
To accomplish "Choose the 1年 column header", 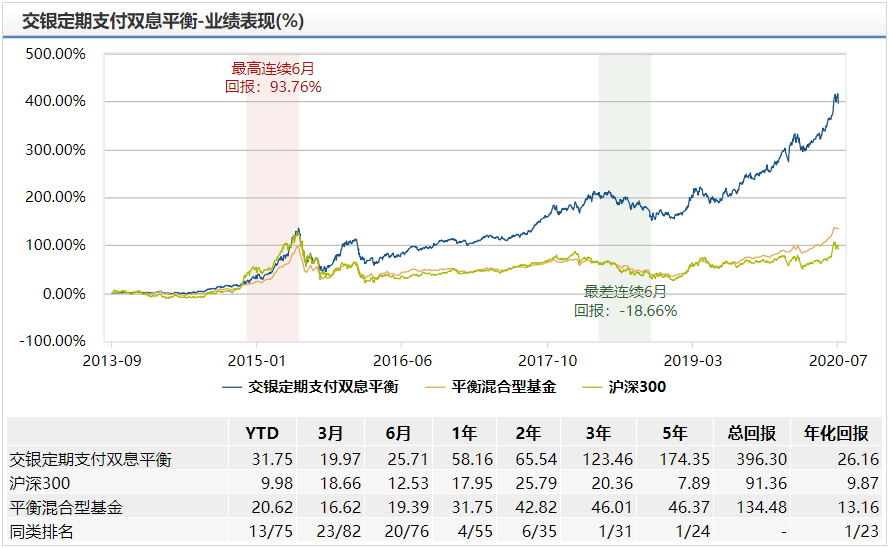I will (x=464, y=434).
